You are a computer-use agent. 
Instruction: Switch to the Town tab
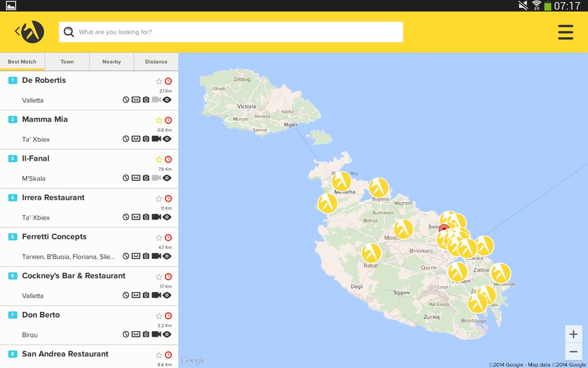point(67,61)
